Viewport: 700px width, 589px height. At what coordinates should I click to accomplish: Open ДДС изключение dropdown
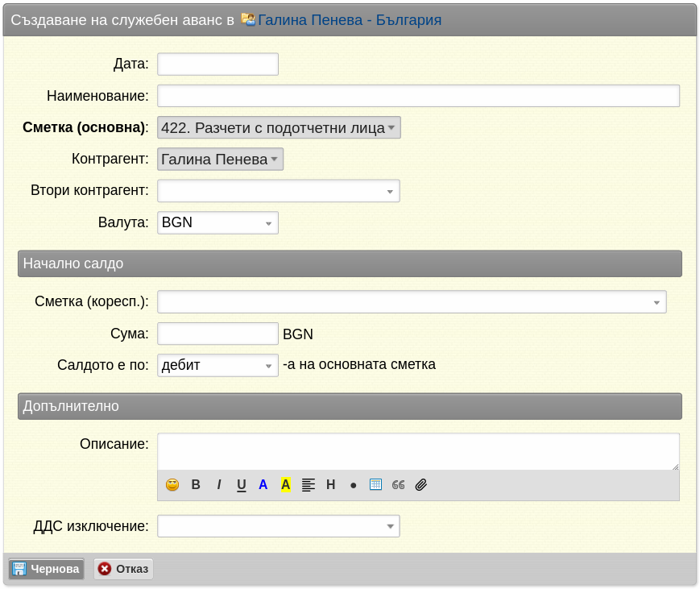[279, 526]
